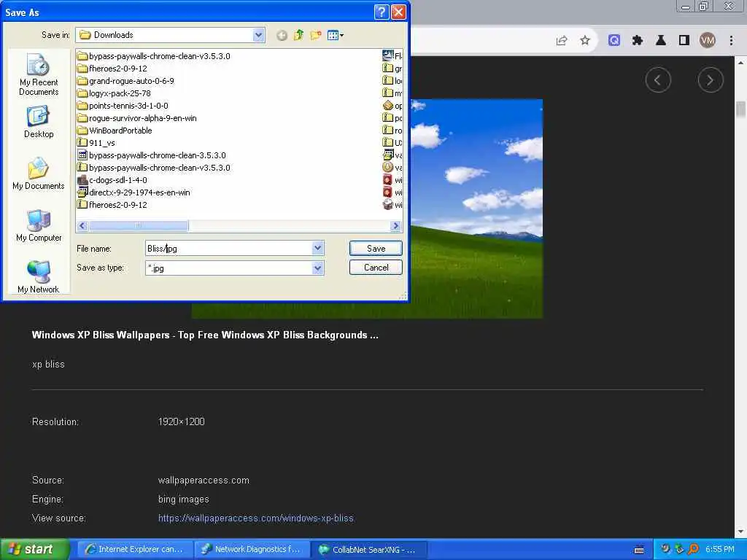The height and width of the screenshot is (560, 747).
Task: Select zip file bypass-paywalls-chrome-clean-v3.5.3.0
Action: [x=154, y=168]
